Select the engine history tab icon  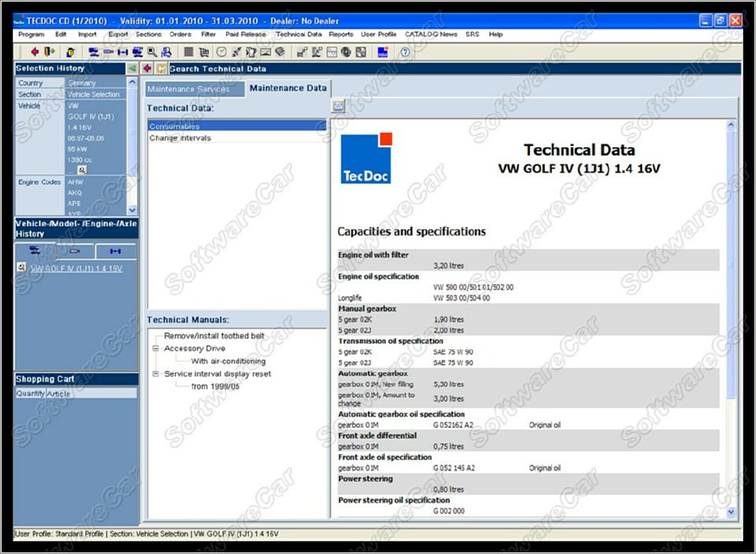click(75, 251)
